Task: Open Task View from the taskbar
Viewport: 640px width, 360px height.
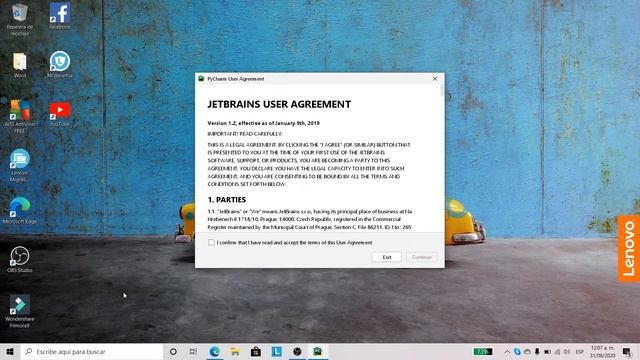Action: point(193,351)
